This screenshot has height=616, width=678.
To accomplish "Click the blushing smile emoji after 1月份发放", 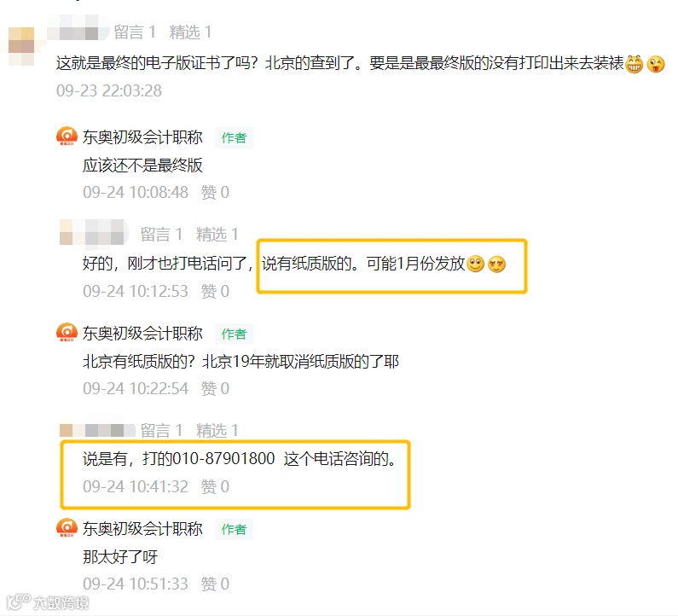I will point(476,264).
